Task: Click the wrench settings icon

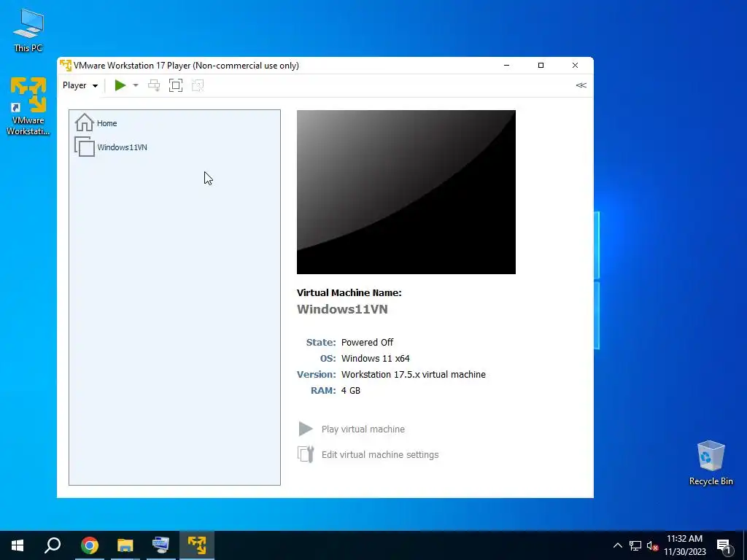Action: (306, 454)
